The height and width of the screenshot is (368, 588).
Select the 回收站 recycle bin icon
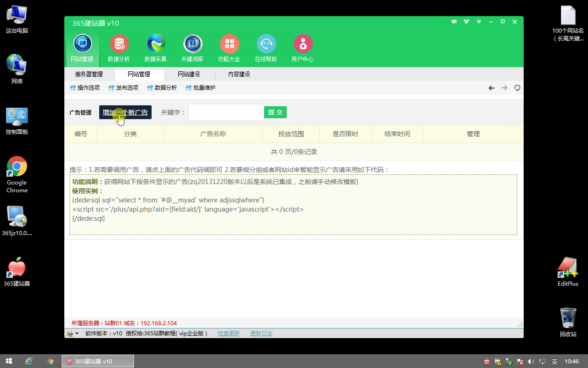[568, 322]
